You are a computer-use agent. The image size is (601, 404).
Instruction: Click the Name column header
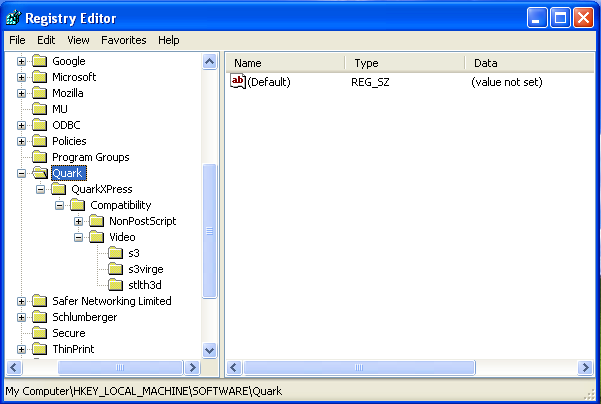(x=286, y=63)
